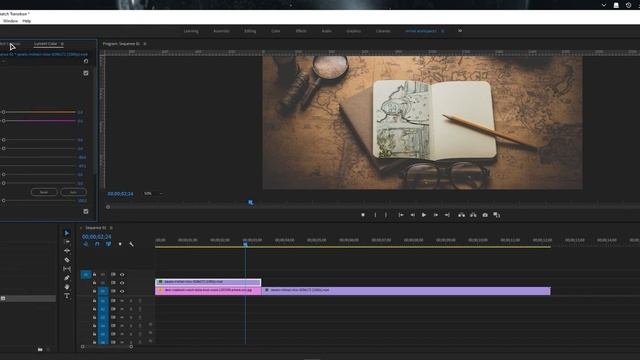Select the Type tool

point(67,296)
